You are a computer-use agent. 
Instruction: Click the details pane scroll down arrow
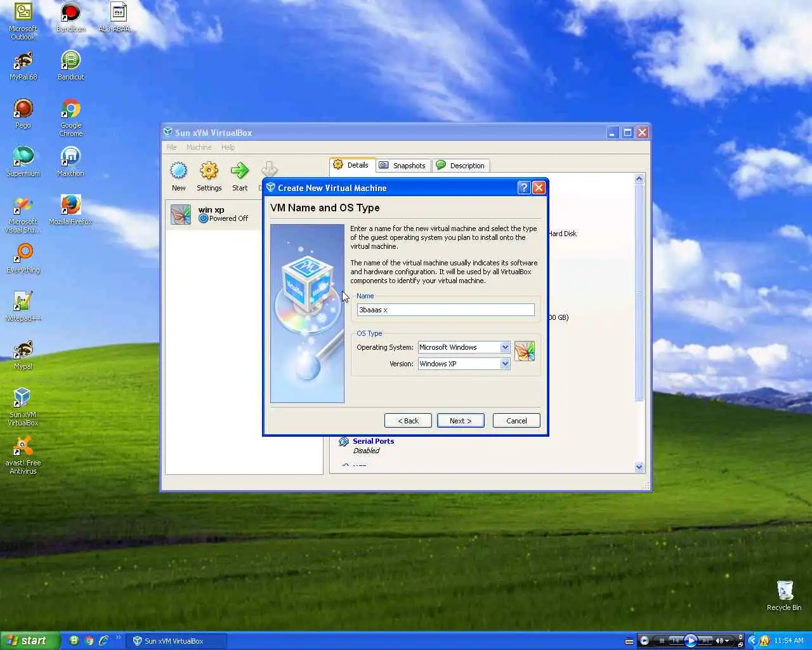tap(639, 467)
